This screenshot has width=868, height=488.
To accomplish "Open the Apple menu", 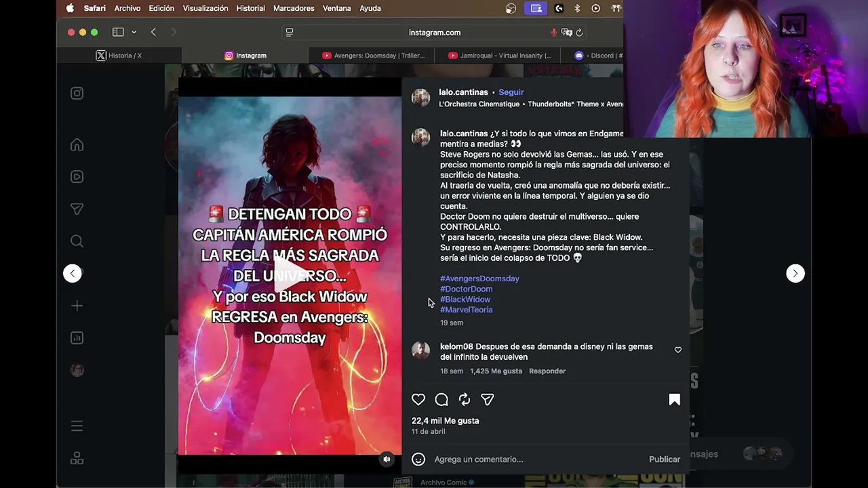I will coord(71,8).
